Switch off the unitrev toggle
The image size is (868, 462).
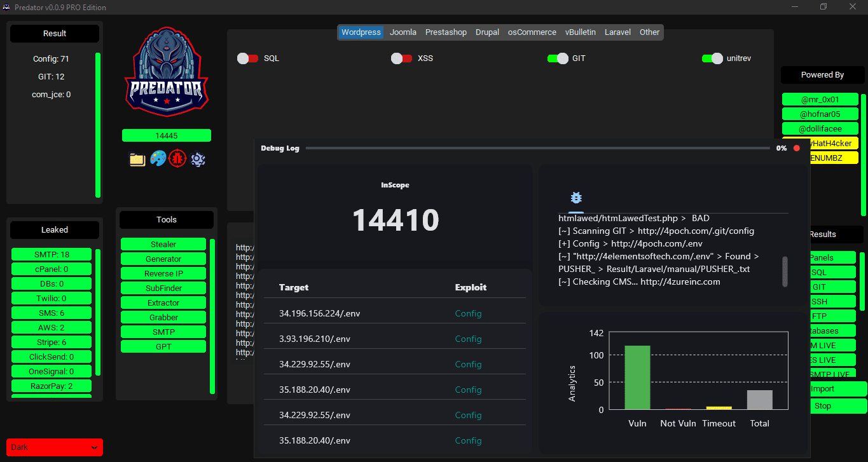pos(712,58)
